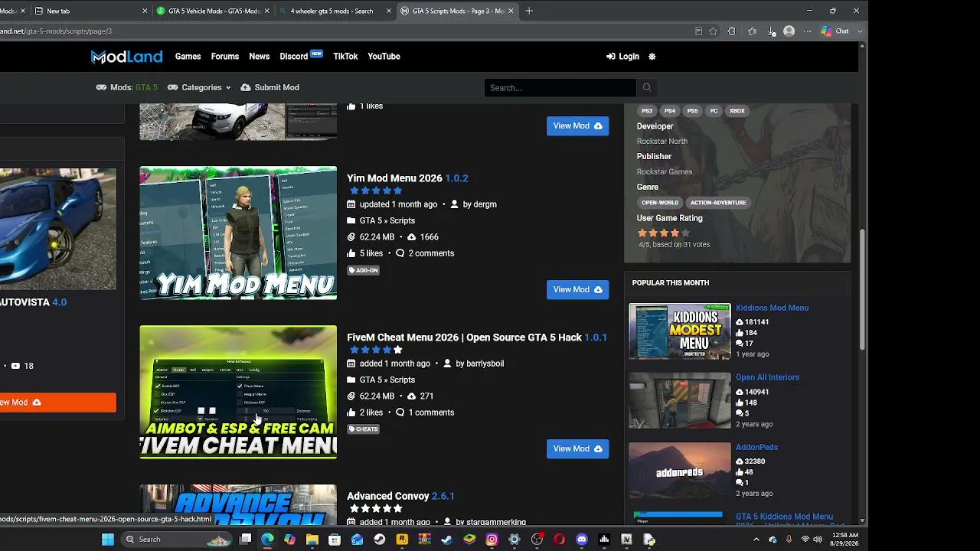Focus the site Search input field
The image size is (980, 551).
point(560,88)
